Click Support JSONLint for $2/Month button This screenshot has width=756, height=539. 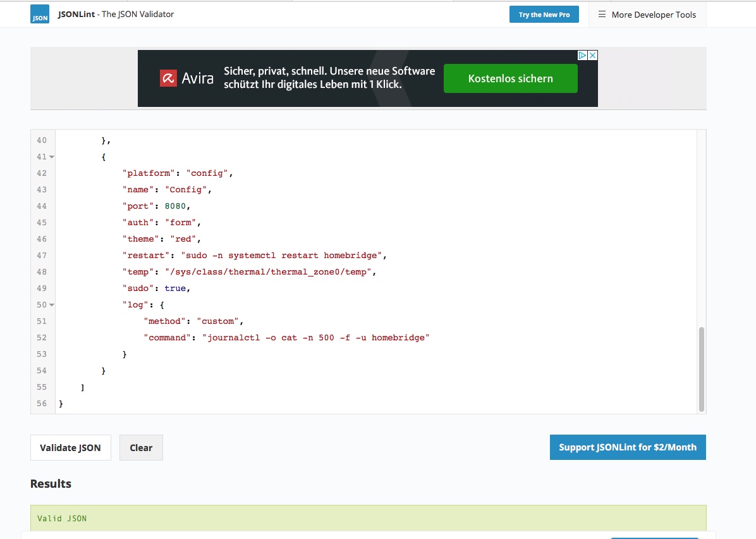[627, 447]
